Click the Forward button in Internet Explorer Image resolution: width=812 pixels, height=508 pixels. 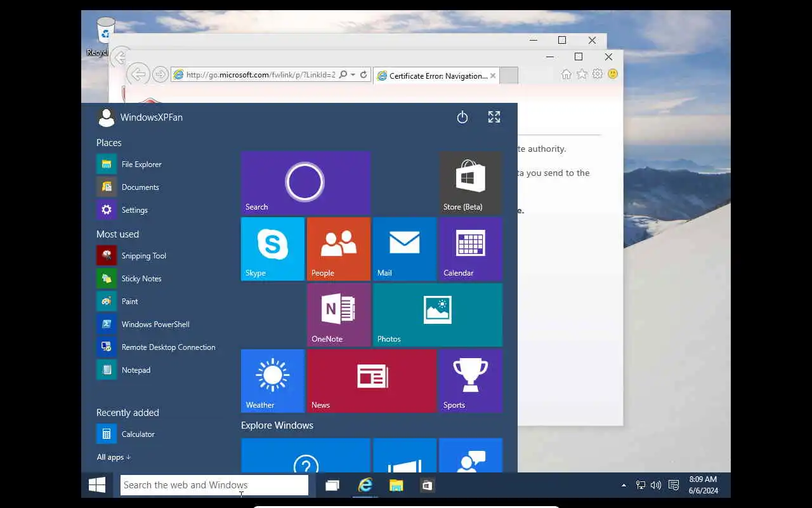click(160, 74)
